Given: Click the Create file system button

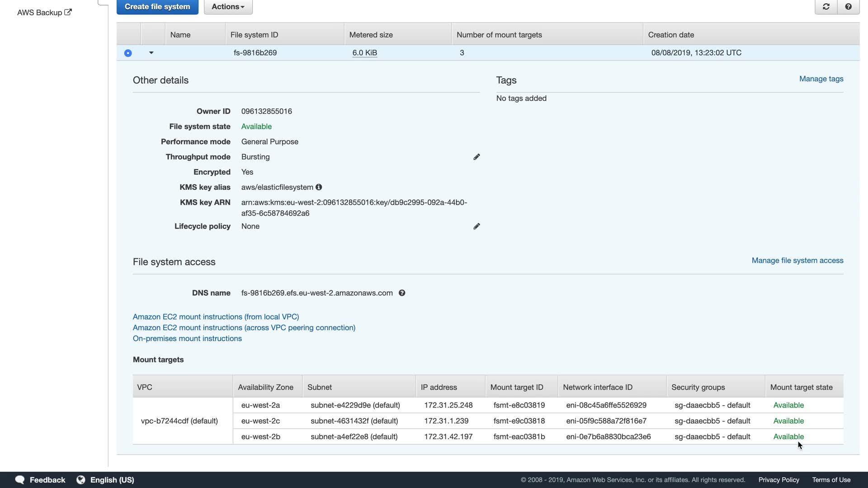Looking at the screenshot, I should (157, 7).
